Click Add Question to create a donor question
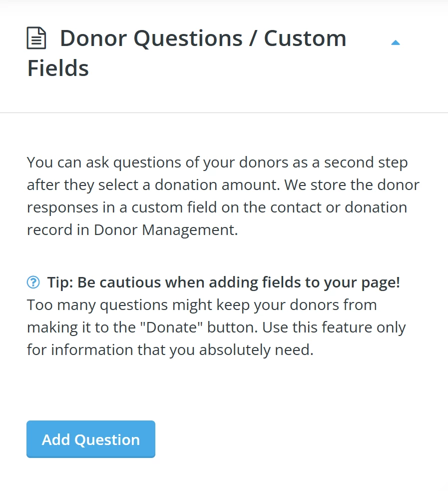448x491 pixels. click(90, 439)
